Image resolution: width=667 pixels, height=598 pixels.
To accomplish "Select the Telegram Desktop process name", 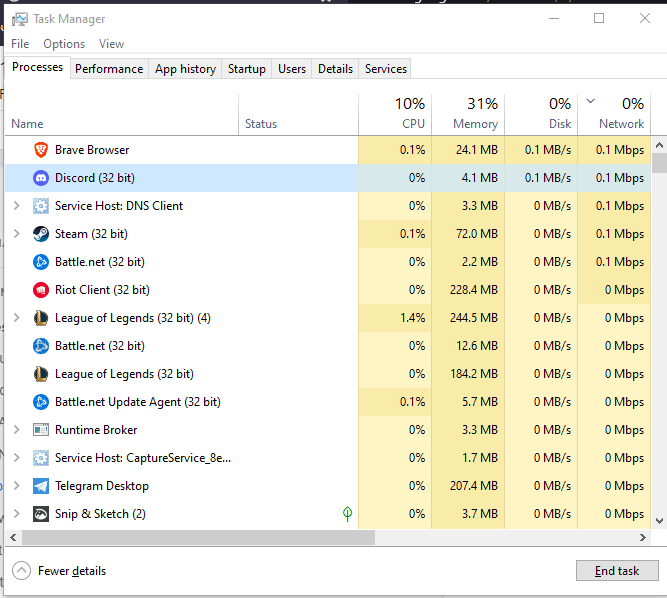I will 102,486.
